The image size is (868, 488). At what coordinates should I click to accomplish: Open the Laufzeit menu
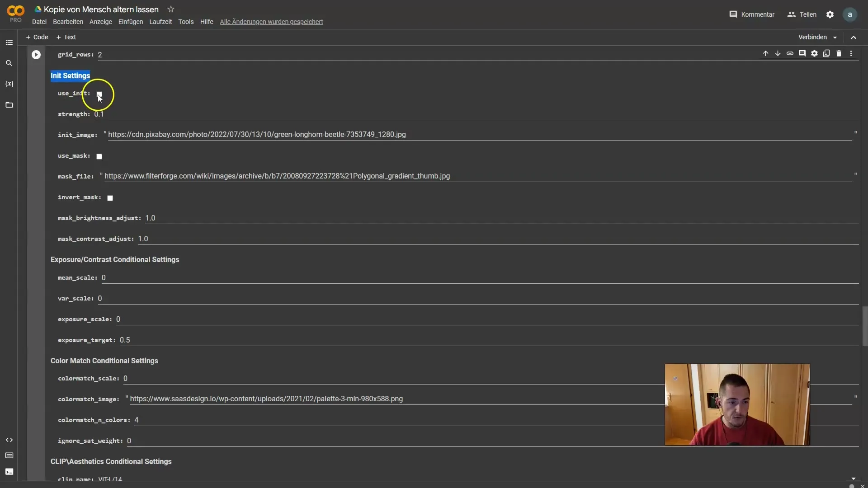point(160,22)
